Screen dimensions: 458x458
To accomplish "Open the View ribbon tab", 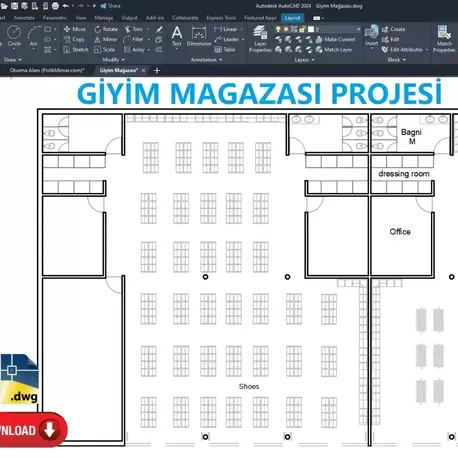I will (81, 18).
